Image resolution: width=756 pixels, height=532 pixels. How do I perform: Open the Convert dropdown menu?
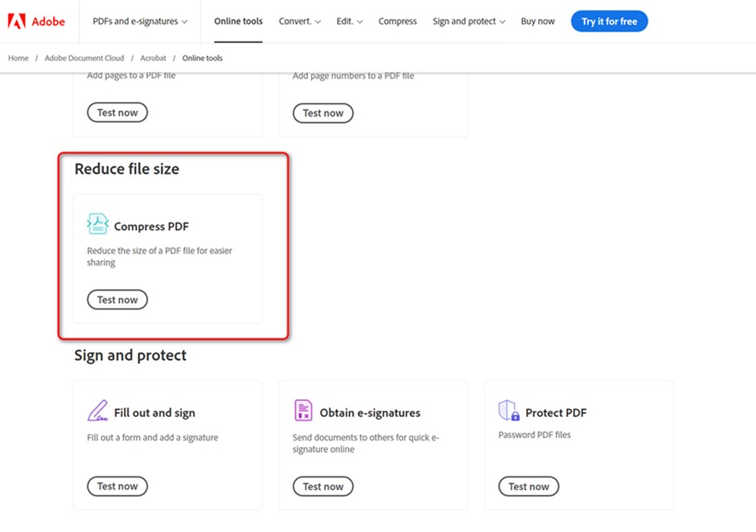click(x=299, y=21)
